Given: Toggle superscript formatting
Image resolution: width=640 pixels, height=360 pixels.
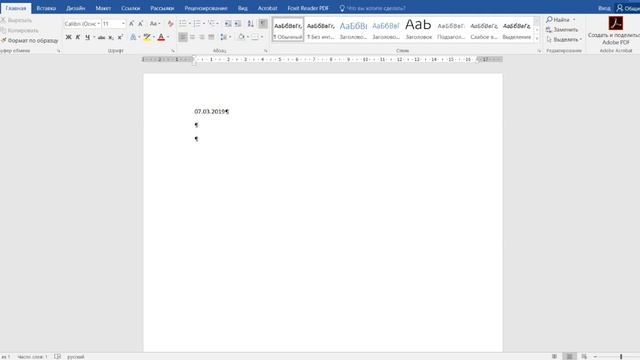Looking at the screenshot, I should 120,37.
